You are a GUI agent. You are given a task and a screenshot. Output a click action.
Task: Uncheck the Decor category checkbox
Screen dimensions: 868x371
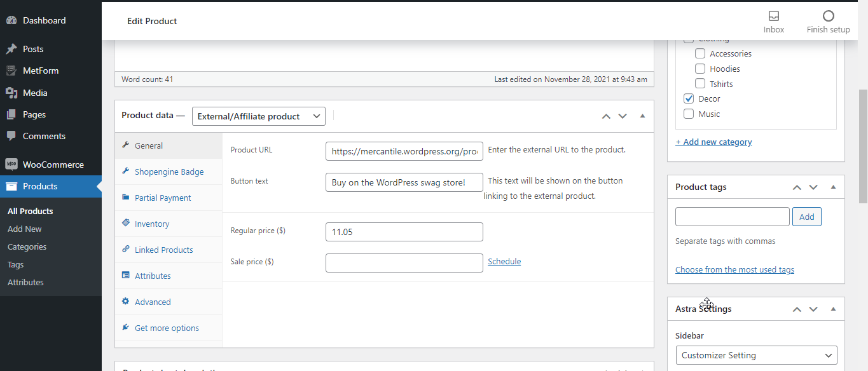689,99
